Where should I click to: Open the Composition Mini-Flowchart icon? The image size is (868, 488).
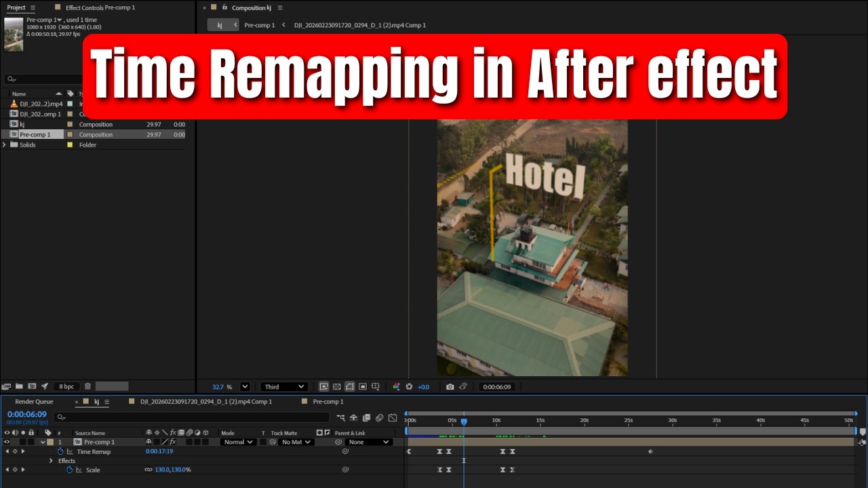coord(340,418)
